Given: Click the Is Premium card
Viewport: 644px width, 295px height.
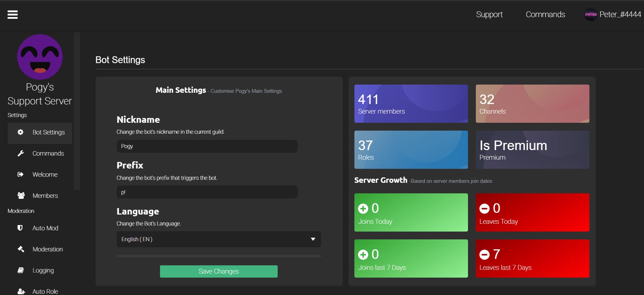Looking at the screenshot, I should 532,150.
